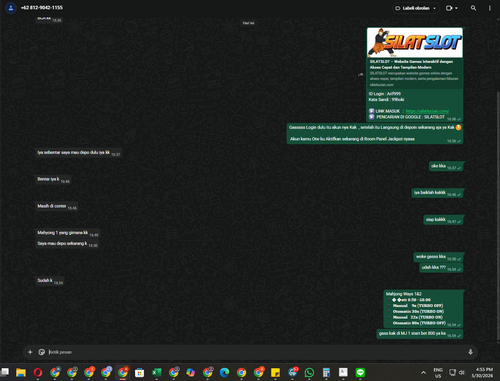Start a video call with the camera icon

449,8
